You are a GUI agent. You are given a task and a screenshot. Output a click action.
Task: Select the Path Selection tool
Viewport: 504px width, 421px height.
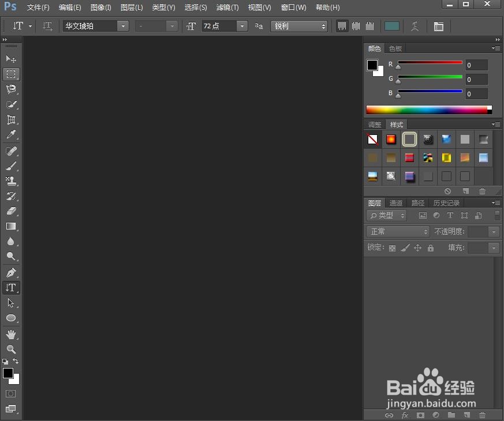(x=11, y=303)
